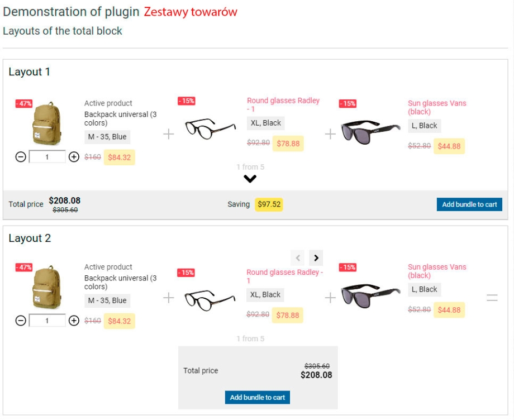Expand bundle list with down chevron
The width and height of the screenshot is (514, 420).
pos(250,179)
